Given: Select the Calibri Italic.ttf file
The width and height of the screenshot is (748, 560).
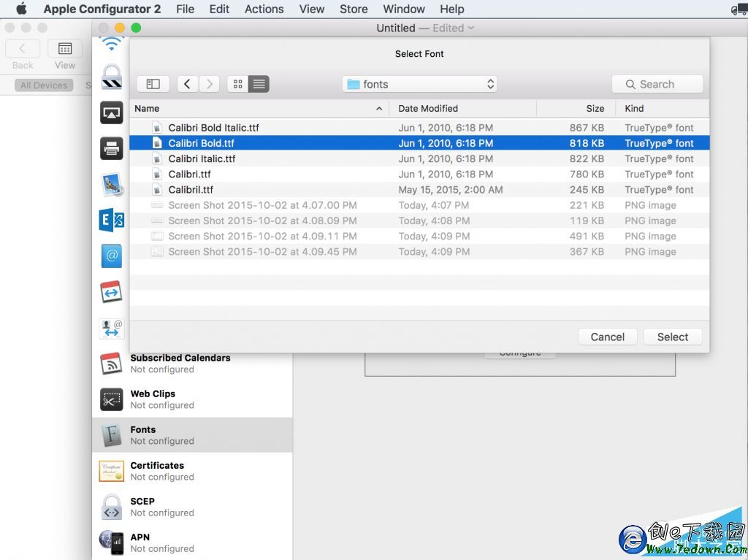Looking at the screenshot, I should point(202,158).
